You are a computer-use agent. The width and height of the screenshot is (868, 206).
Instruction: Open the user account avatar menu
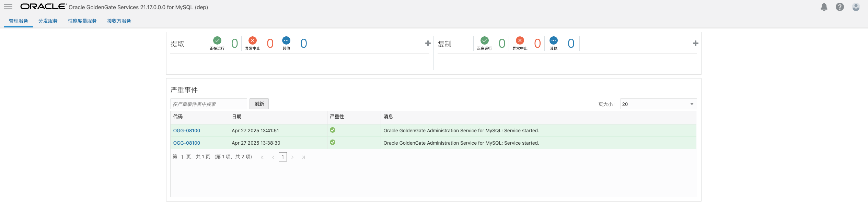pos(856,7)
